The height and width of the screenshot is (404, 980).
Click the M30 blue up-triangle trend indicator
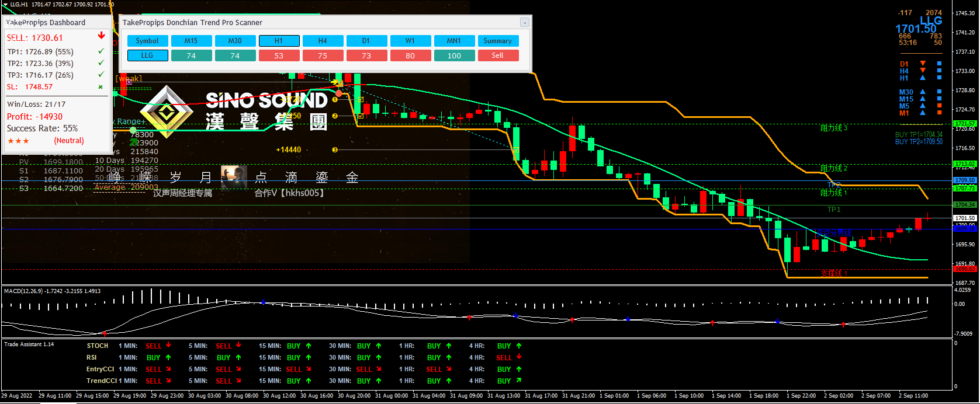tap(923, 92)
